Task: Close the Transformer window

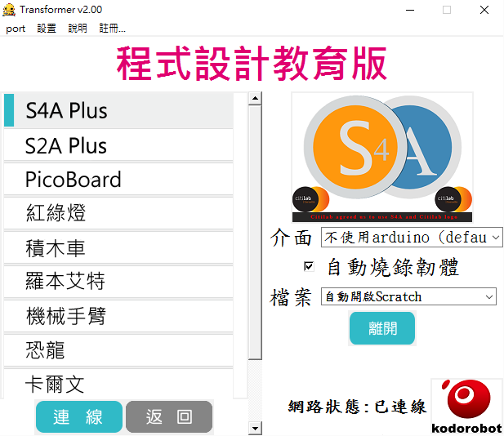Action: coord(484,10)
